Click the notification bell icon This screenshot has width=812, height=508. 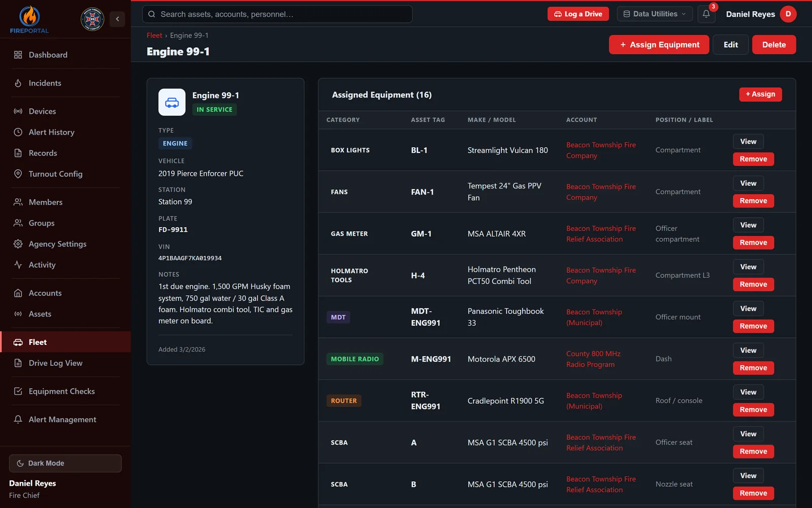click(706, 14)
